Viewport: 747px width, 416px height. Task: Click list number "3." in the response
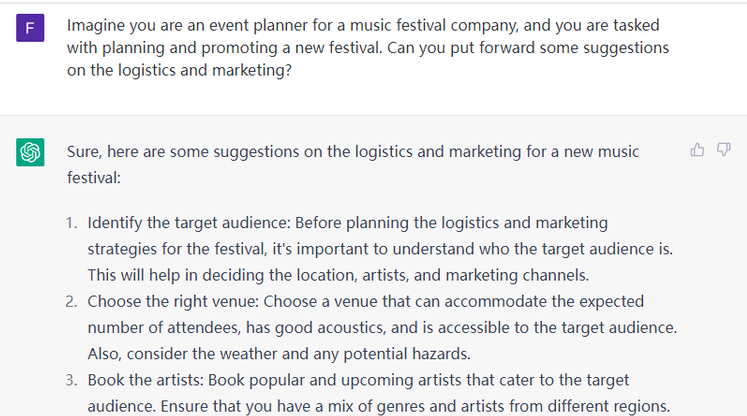tap(73, 380)
